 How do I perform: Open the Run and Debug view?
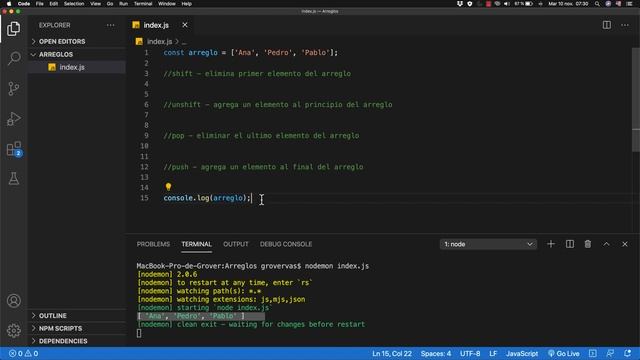coord(13,119)
